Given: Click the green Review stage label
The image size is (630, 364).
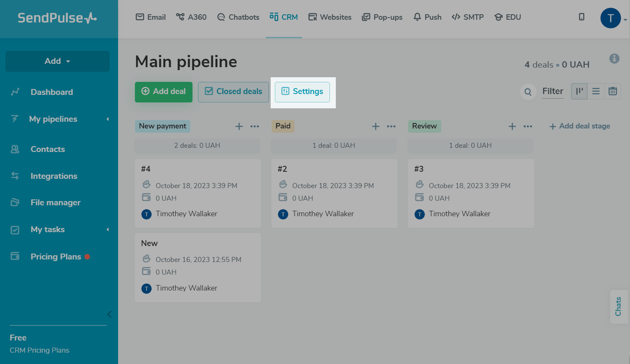Looking at the screenshot, I should 424,126.
